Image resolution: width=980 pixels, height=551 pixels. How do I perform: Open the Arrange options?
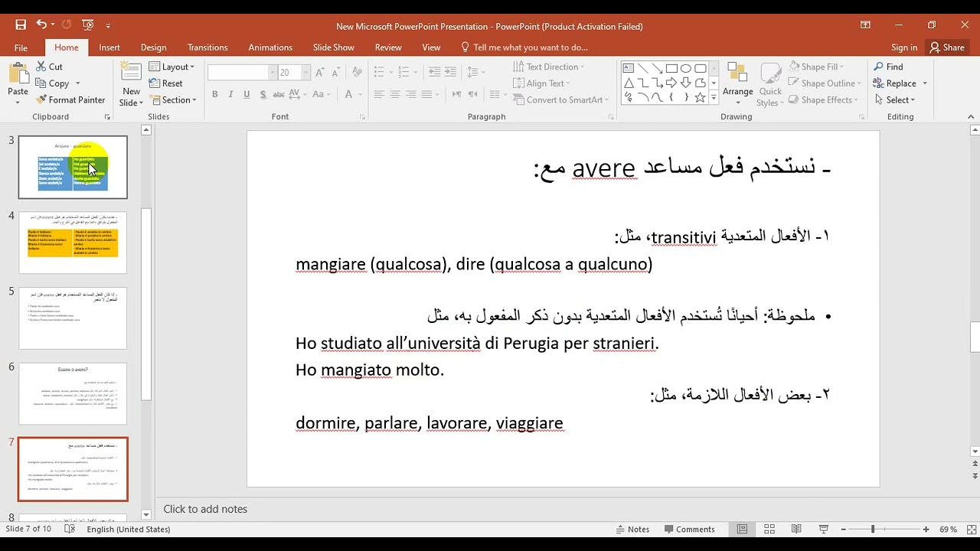pyautogui.click(x=738, y=84)
